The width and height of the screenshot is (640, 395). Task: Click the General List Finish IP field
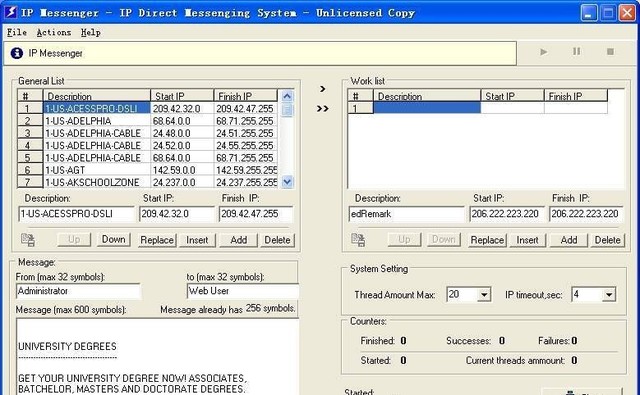pyautogui.click(x=256, y=214)
